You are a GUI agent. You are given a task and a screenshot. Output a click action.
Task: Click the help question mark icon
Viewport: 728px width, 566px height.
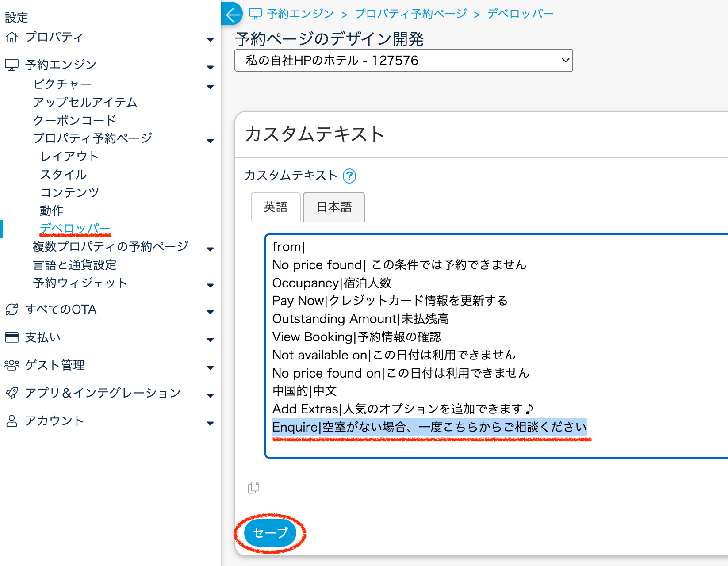pyautogui.click(x=349, y=176)
